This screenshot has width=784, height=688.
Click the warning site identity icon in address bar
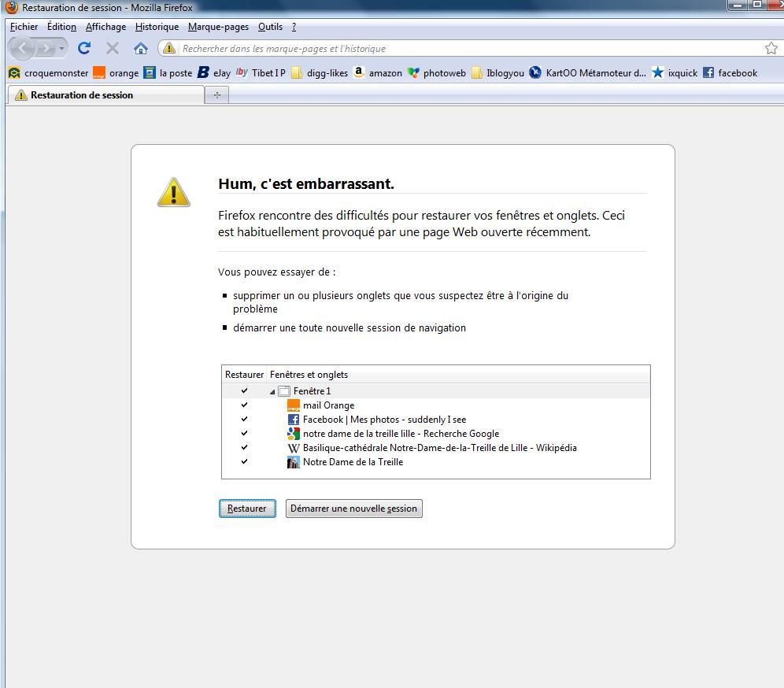(x=169, y=48)
